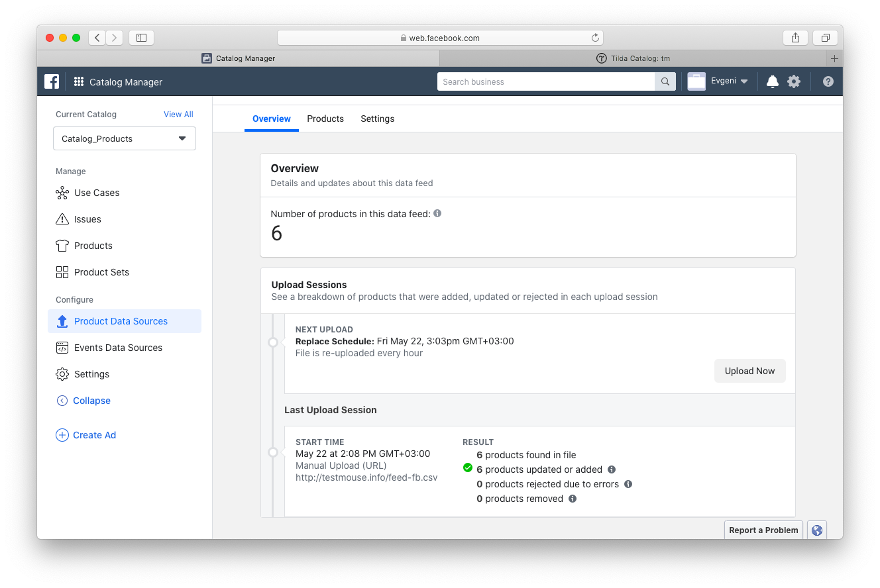Click the feed URL testmouse.info/feed-fb.csv

(x=366, y=477)
